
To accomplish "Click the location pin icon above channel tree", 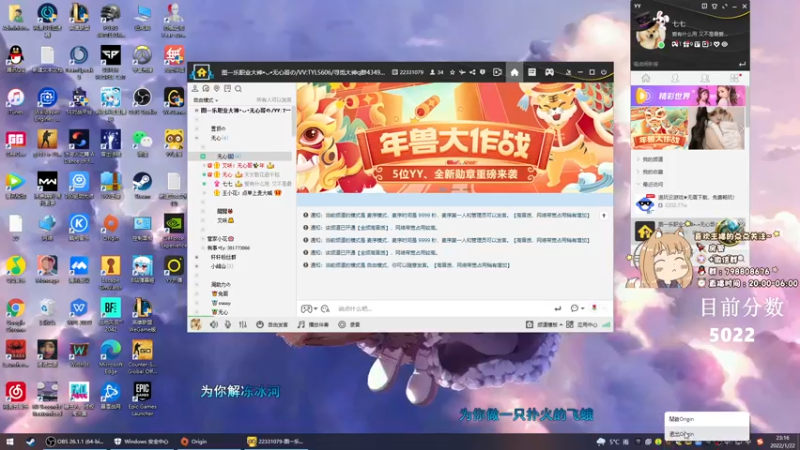I will coord(217,89).
